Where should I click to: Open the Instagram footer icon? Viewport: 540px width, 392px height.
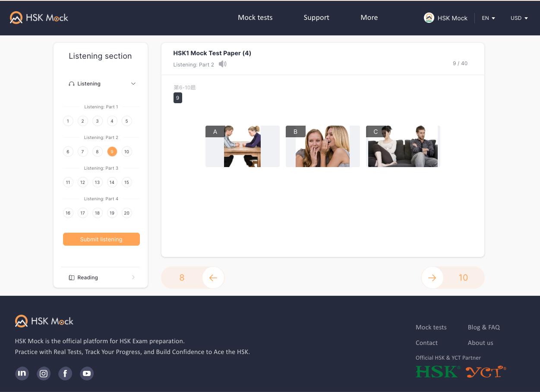tap(44, 373)
